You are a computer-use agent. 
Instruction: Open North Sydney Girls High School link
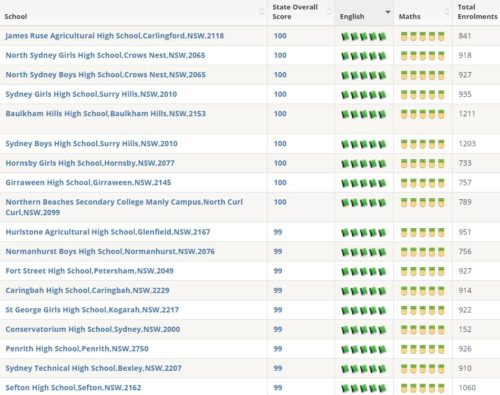tap(105, 55)
